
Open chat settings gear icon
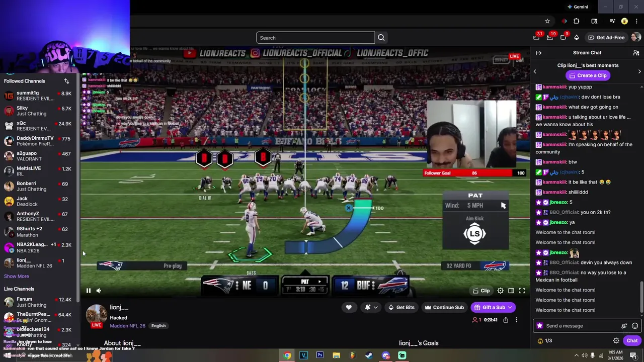tap(616, 341)
